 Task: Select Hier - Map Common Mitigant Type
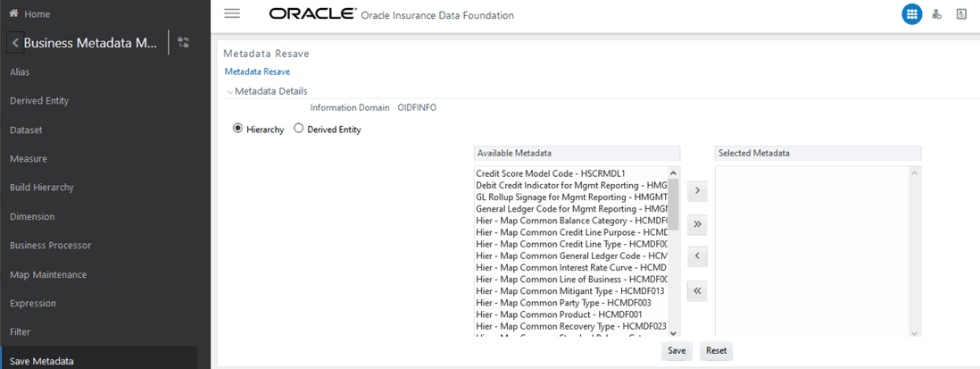click(572, 291)
